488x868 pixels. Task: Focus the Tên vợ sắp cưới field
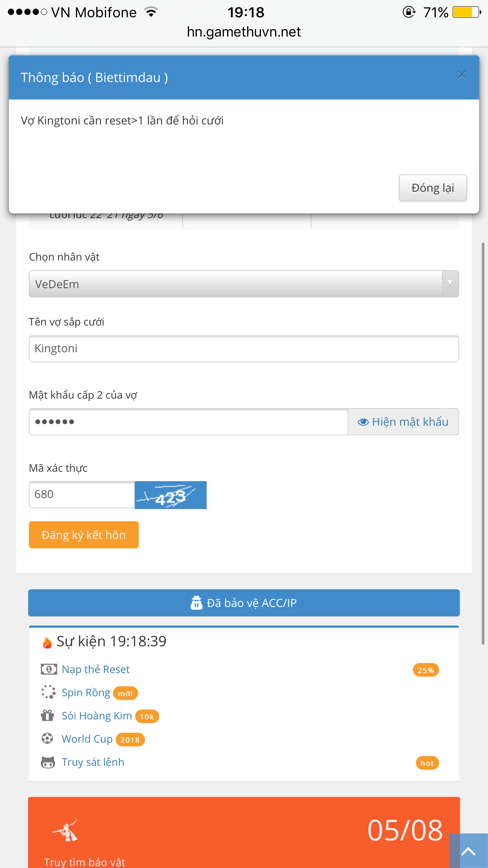point(244,349)
